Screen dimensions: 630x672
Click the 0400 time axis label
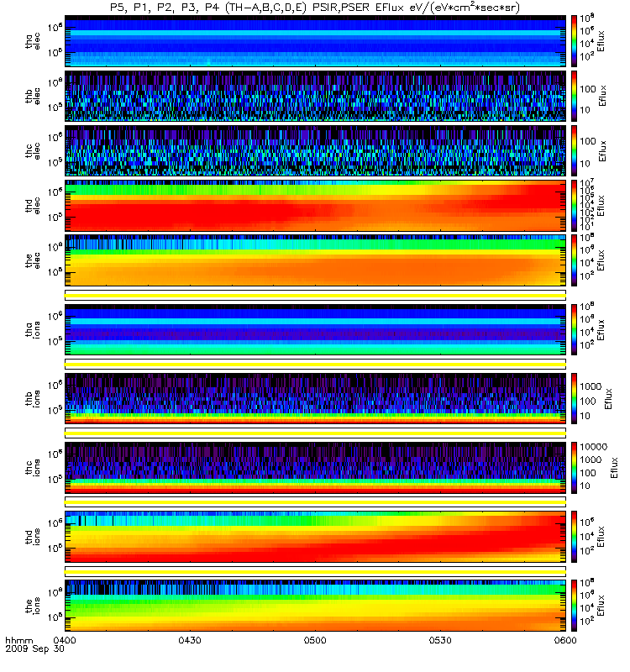coord(65,640)
